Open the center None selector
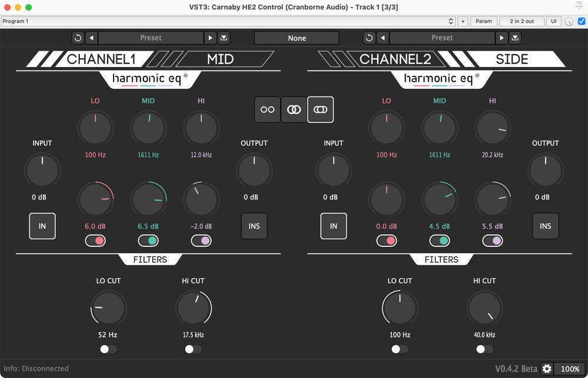 (x=296, y=38)
